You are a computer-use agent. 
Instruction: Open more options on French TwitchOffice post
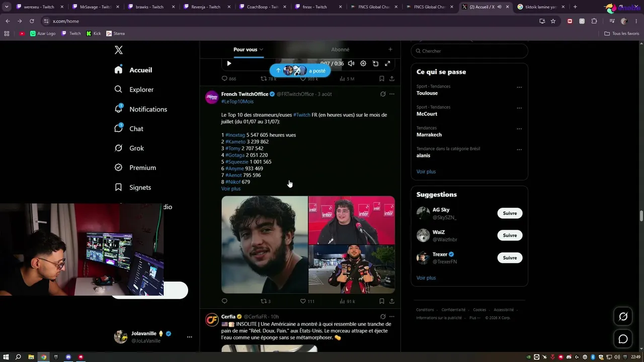[x=392, y=94]
